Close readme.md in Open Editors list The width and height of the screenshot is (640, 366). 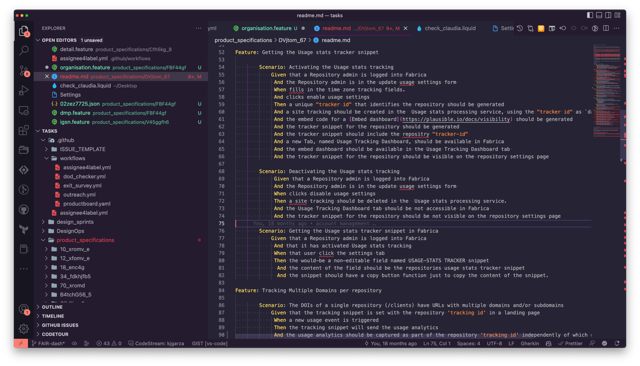pyautogui.click(x=47, y=76)
